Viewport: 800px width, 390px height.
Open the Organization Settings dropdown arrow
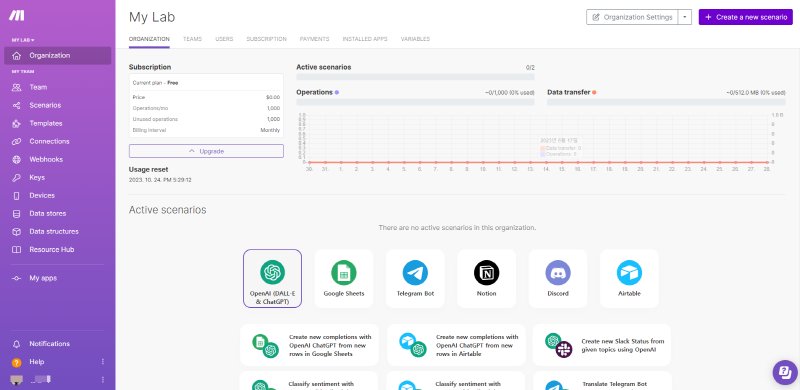pos(684,17)
